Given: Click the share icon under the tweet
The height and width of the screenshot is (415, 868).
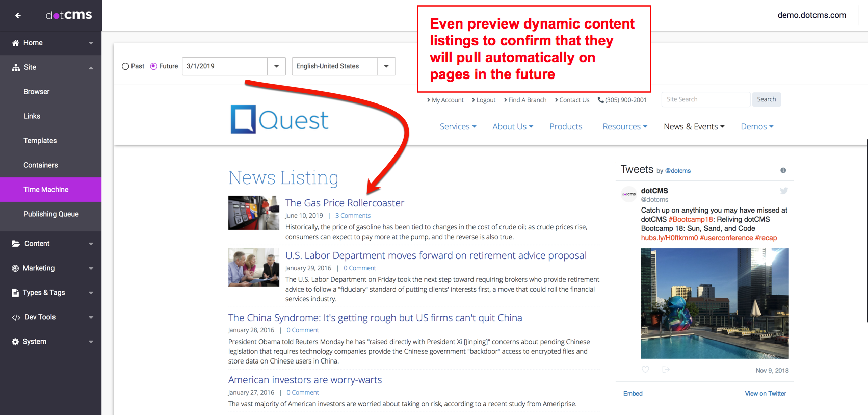Looking at the screenshot, I should (x=666, y=369).
